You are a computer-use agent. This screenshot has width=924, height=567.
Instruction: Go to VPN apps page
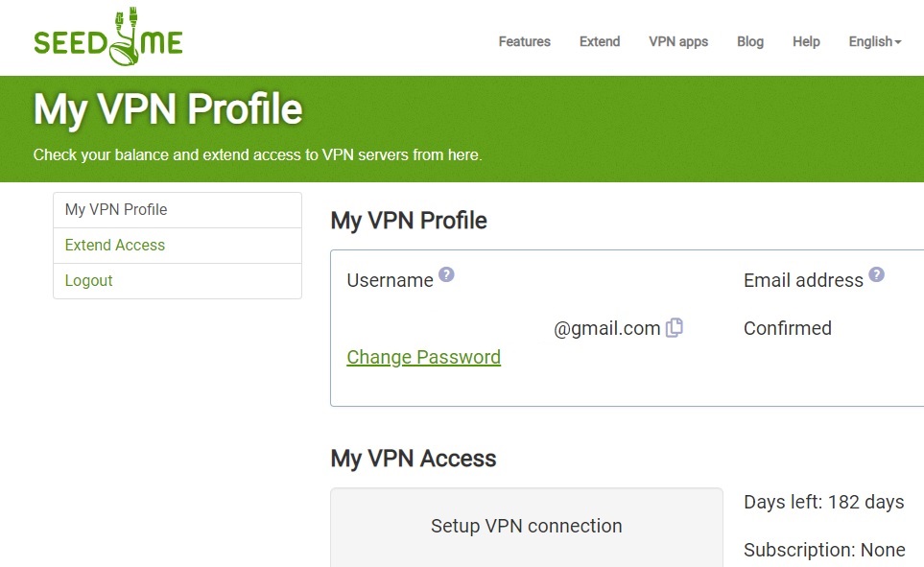(x=678, y=42)
